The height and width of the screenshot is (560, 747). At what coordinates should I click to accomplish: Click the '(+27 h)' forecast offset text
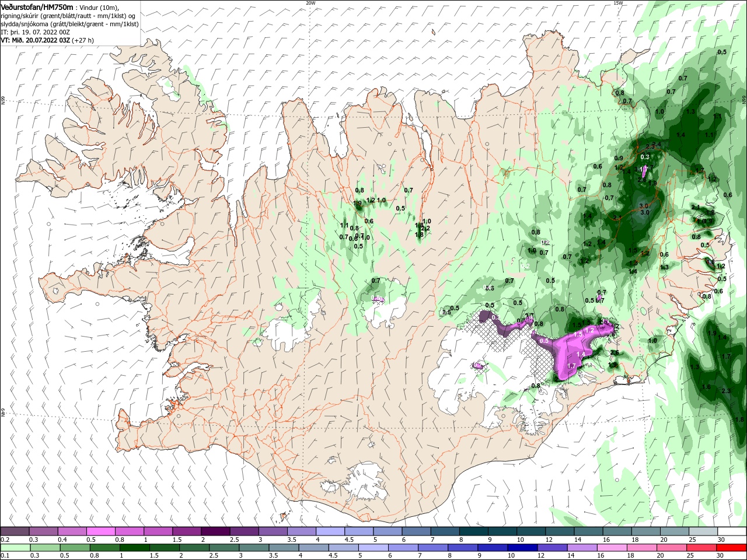82,40
